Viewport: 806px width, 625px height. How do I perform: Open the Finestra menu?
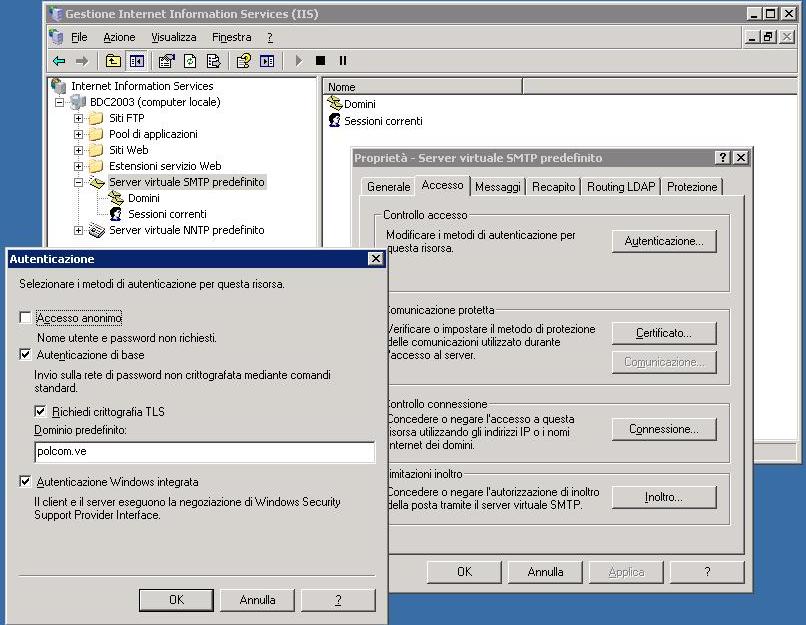click(232, 37)
